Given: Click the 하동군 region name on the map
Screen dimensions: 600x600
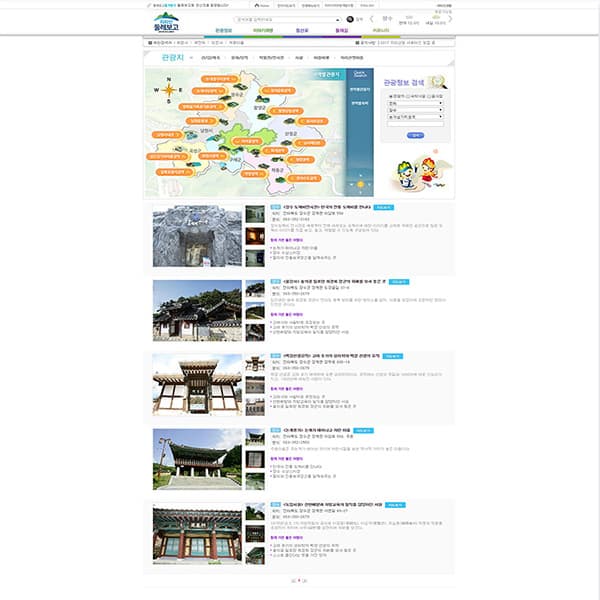Looking at the screenshot, I should [277, 169].
